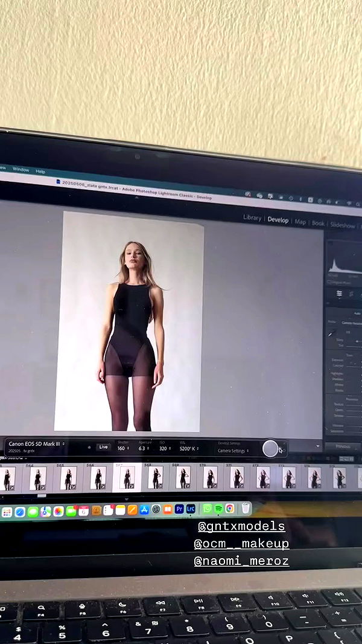Switch to the Develop module
362x644 pixels.
[278, 220]
